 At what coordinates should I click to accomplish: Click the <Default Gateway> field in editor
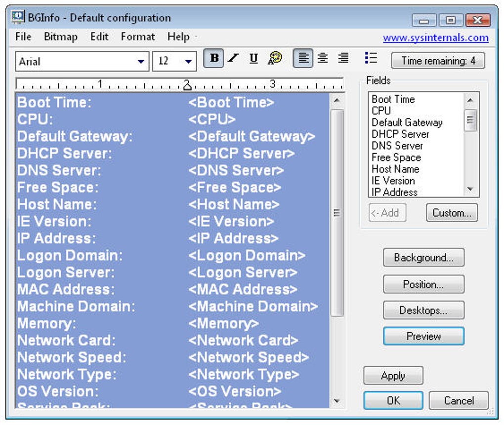252,136
